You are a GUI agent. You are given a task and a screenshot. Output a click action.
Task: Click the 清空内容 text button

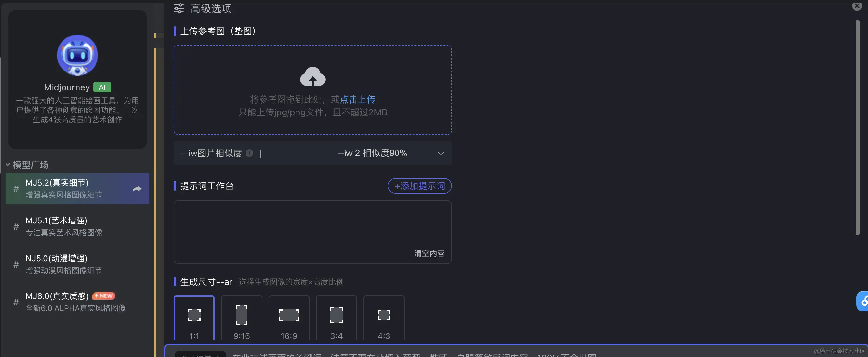tap(429, 253)
